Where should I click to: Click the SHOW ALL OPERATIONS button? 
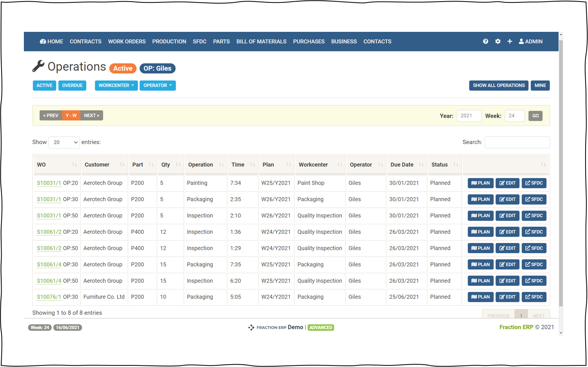[498, 85]
